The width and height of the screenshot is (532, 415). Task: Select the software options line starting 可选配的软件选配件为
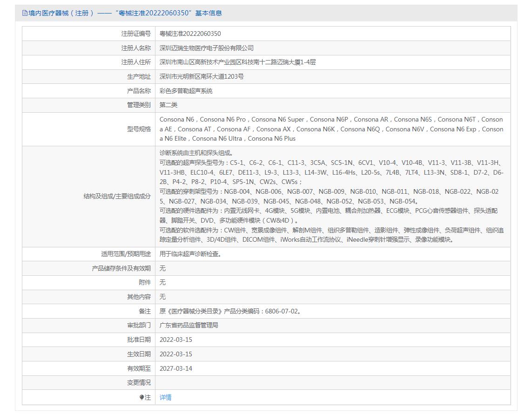coord(331,235)
